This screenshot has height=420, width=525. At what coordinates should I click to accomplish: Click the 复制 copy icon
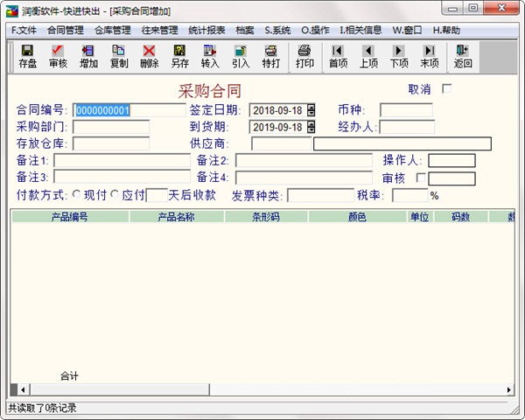[x=118, y=50]
